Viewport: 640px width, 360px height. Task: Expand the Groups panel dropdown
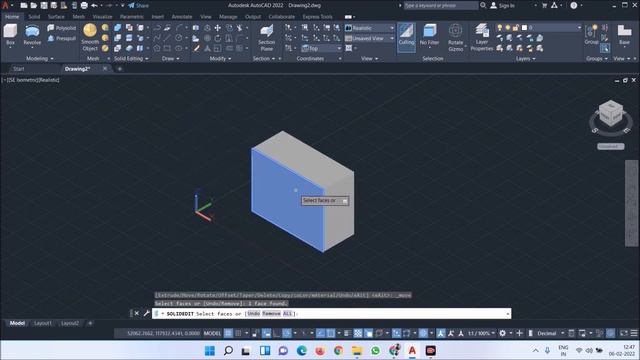pos(597,58)
